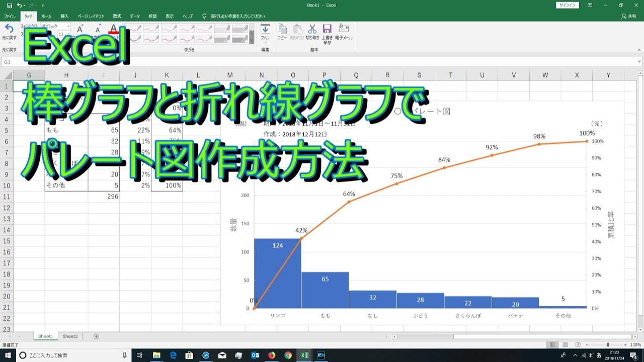The image size is (644, 362).
Task: Switch to the 表示 ribbon tab
Action: point(170,16)
